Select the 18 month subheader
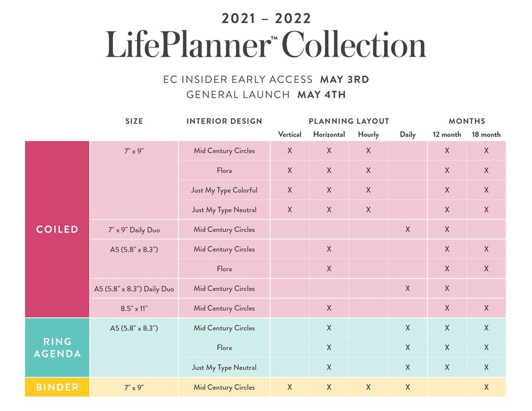 486,135
